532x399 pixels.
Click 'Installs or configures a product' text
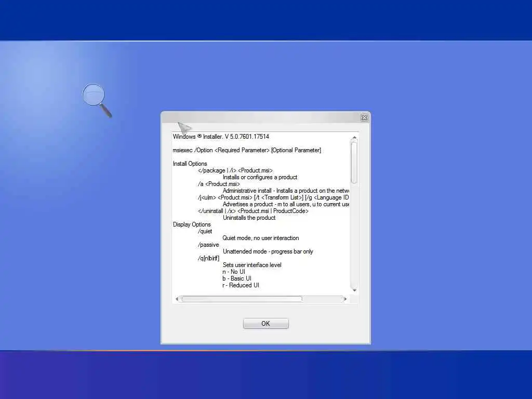click(260, 177)
